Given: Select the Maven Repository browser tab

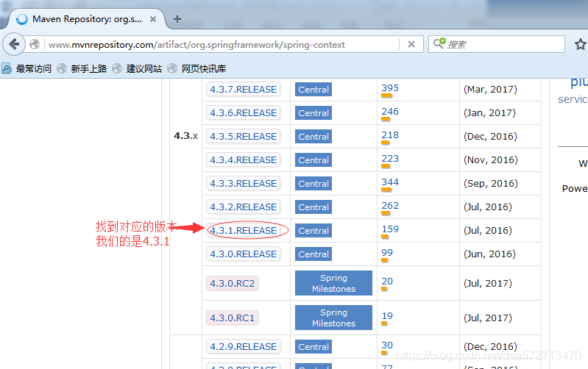Looking at the screenshot, I should click(87, 19).
